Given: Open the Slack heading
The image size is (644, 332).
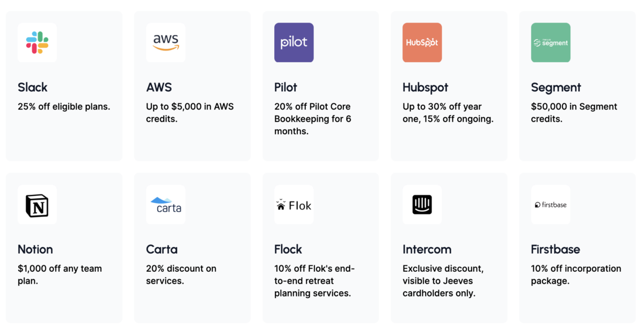Looking at the screenshot, I should pyautogui.click(x=33, y=87).
